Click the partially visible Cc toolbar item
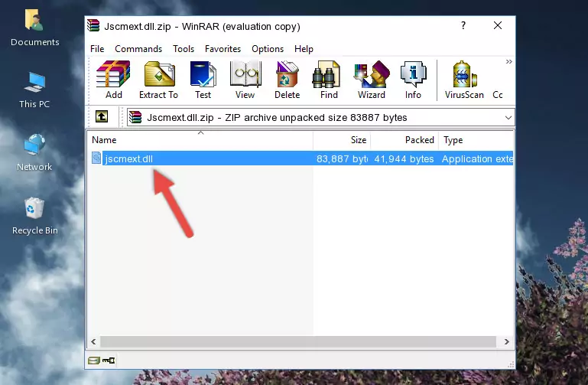The image size is (588, 385). click(498, 95)
